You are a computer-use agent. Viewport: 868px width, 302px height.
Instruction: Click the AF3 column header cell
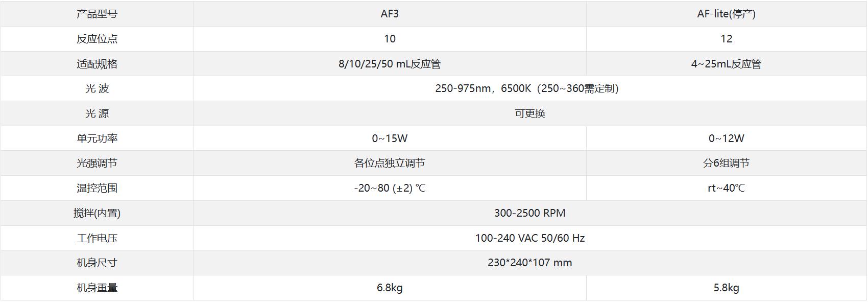click(x=390, y=14)
